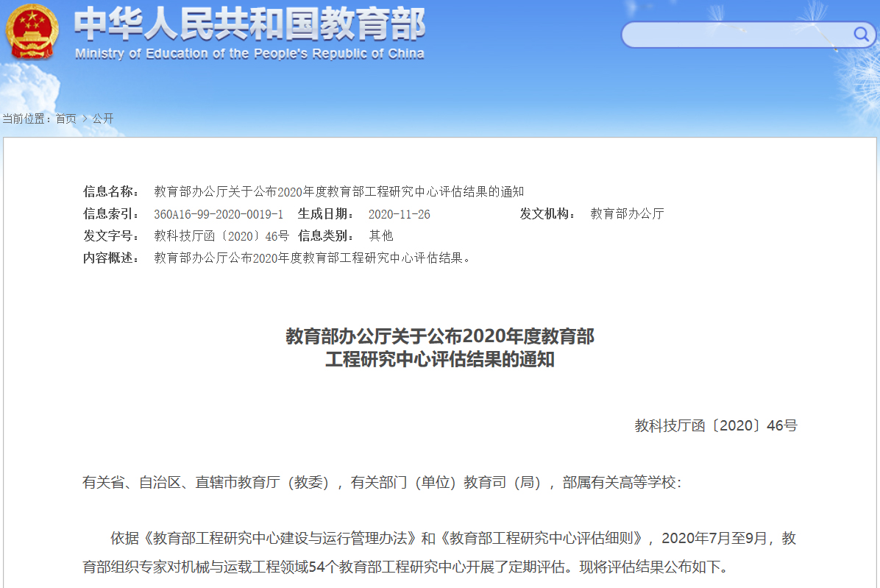The width and height of the screenshot is (880, 588).
Task: Click the 发文字号 value 教科技厅函〔2020〕46号 in info table
Action: tap(221, 235)
